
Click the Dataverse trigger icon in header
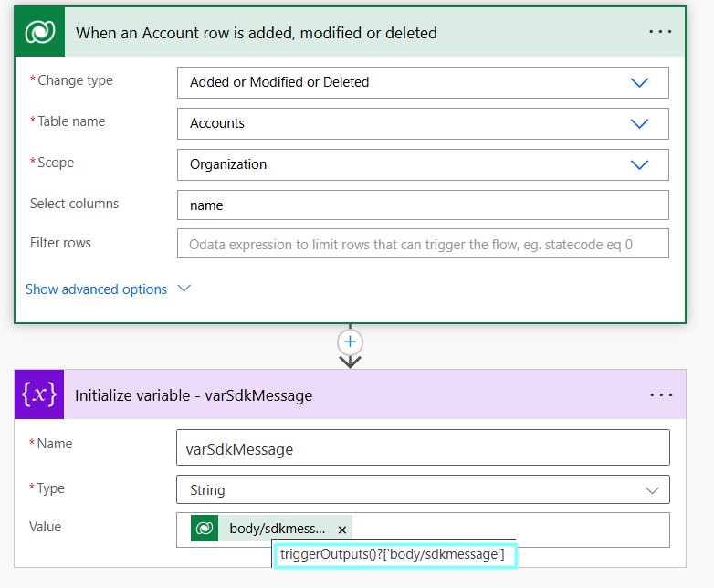tap(39, 32)
